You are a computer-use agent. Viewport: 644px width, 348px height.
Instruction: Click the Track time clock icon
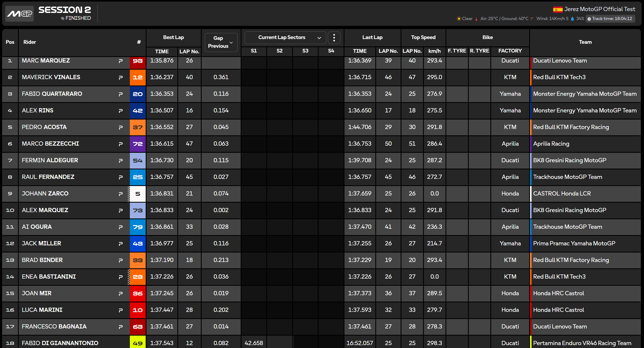click(x=589, y=19)
